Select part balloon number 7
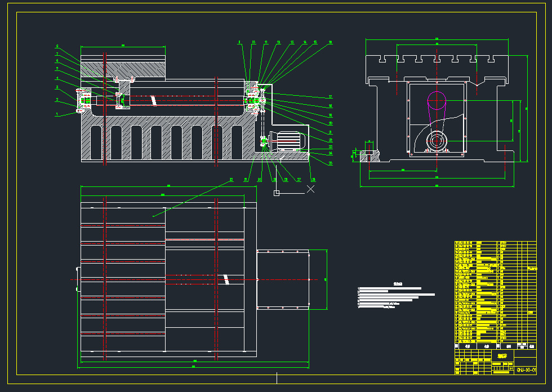Viewport: 552px width, 392px height. click(57, 54)
